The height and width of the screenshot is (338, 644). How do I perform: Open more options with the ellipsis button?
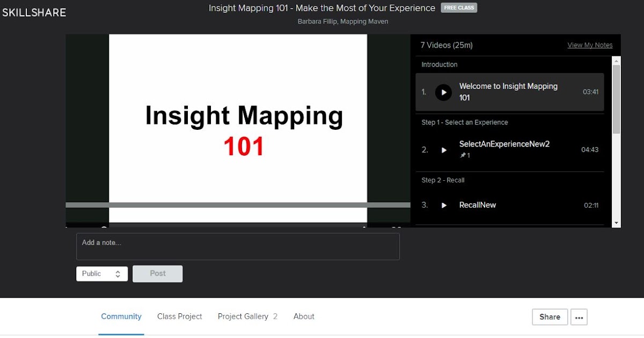pyautogui.click(x=579, y=317)
